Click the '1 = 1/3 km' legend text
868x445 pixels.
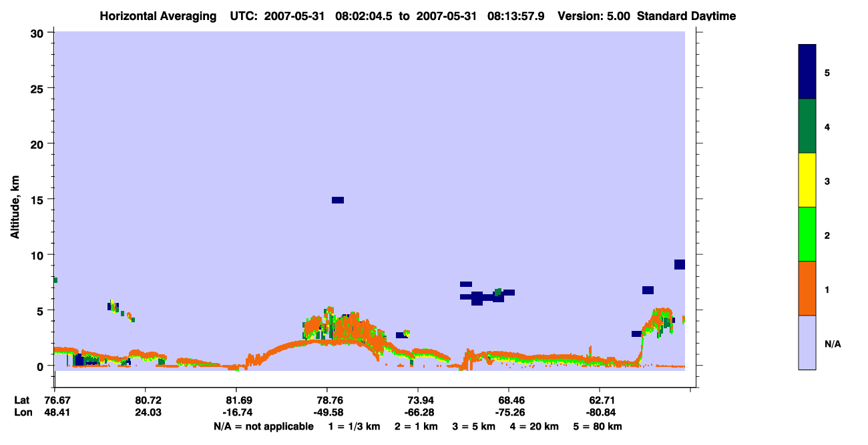[355, 426]
